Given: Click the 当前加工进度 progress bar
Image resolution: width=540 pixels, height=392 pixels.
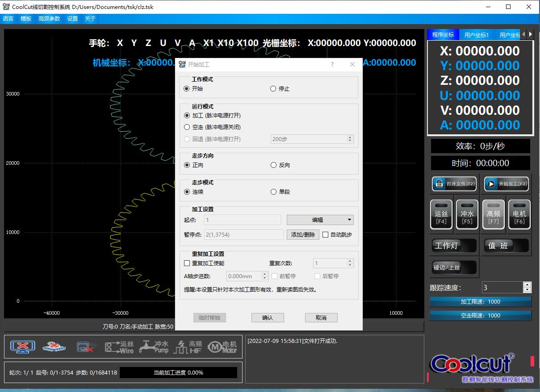Looking at the screenshot, I should coord(178,372).
